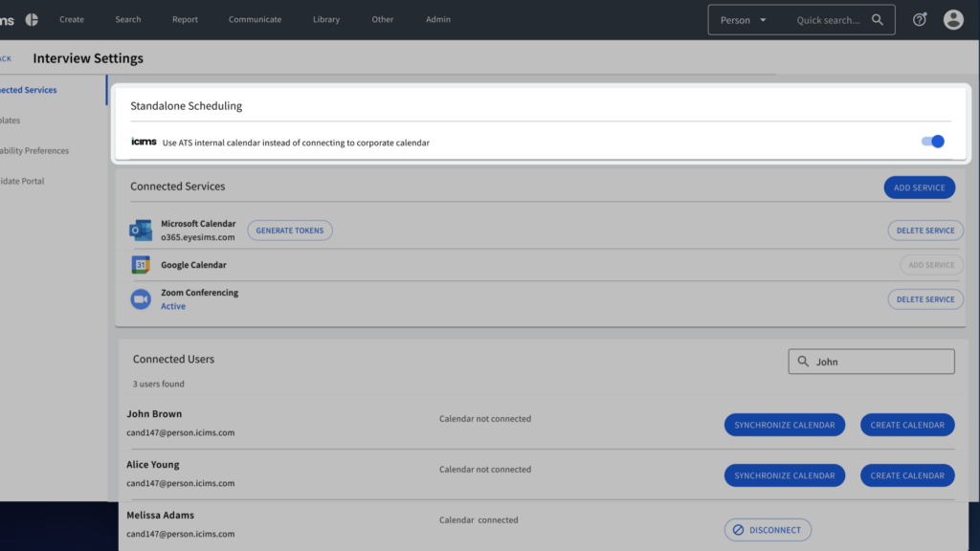980x551 pixels.
Task: Synchronize calendar for John Brown
Action: click(784, 425)
